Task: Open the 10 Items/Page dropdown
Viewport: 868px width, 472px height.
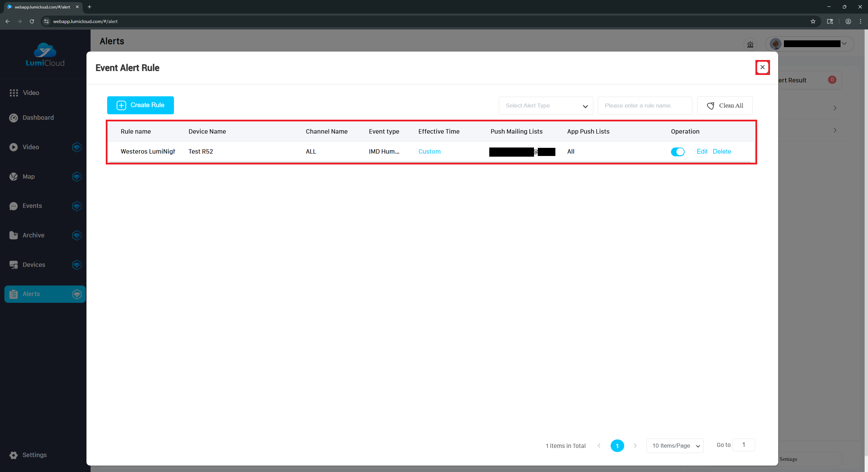Action: (675, 446)
